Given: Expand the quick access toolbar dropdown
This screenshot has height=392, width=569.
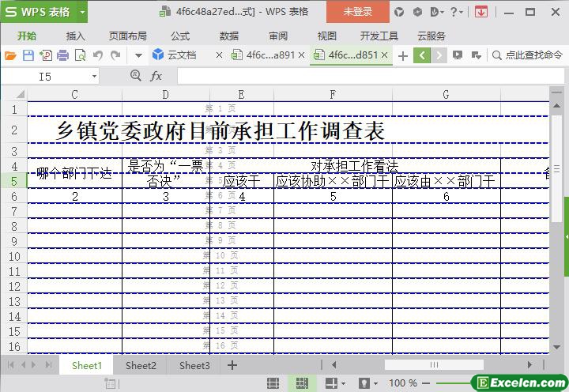Looking at the screenshot, I should (138, 55).
